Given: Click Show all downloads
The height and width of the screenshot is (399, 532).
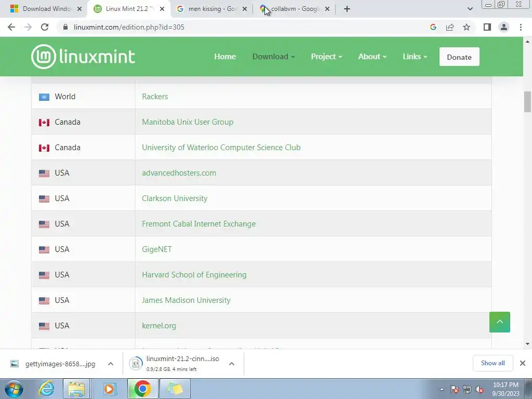Looking at the screenshot, I should [x=493, y=363].
